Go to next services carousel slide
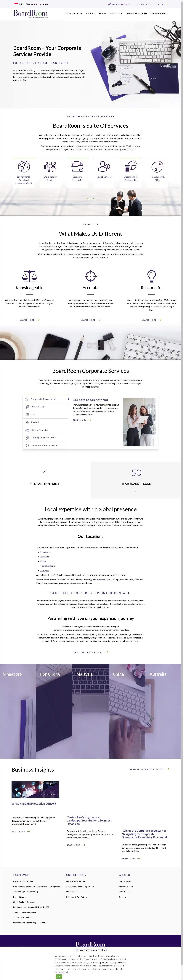183x980 pixels. point(93,199)
